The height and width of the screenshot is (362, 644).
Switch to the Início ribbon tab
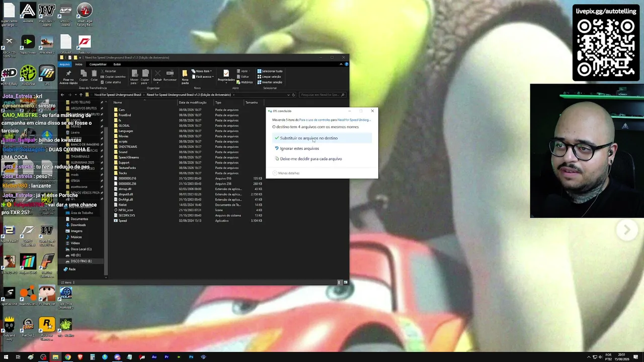click(x=78, y=64)
